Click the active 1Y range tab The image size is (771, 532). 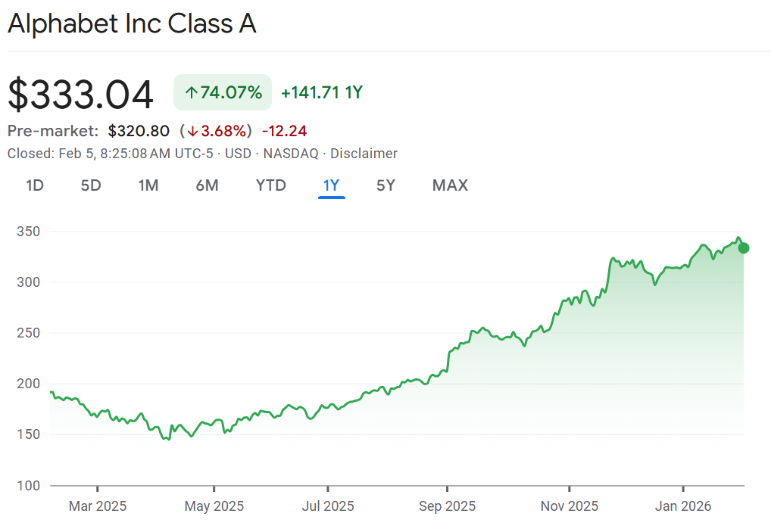331,185
